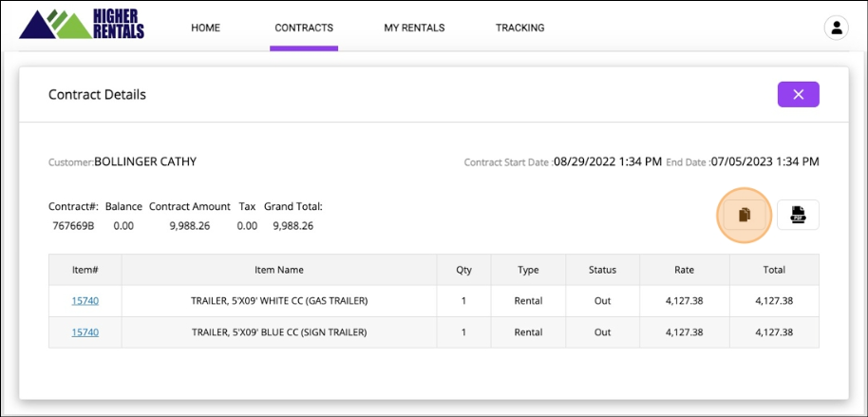Click the Item Name column header
This screenshot has height=417, width=868.
[279, 270]
